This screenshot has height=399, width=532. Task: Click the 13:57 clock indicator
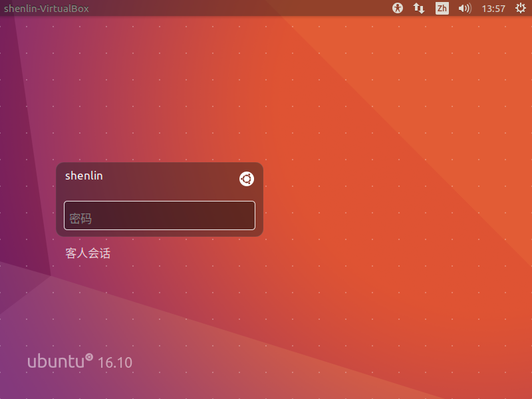coord(493,9)
